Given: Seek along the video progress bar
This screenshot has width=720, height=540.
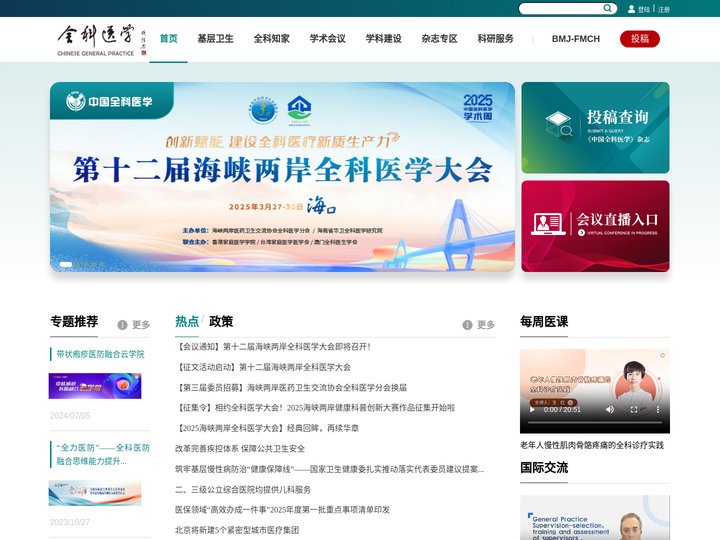Looking at the screenshot, I should 595,422.
